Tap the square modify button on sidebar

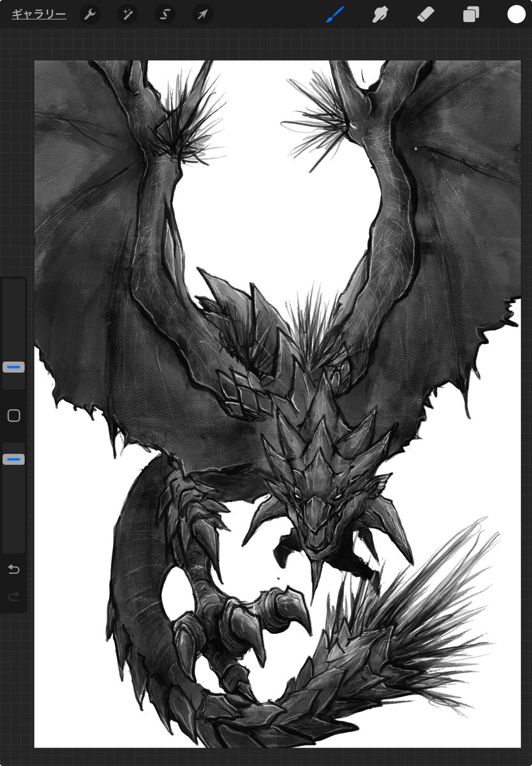13,416
